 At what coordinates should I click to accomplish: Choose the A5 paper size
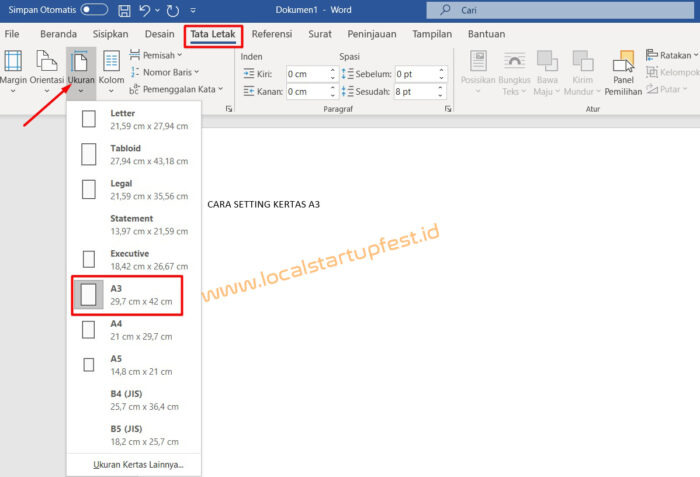tap(134, 365)
